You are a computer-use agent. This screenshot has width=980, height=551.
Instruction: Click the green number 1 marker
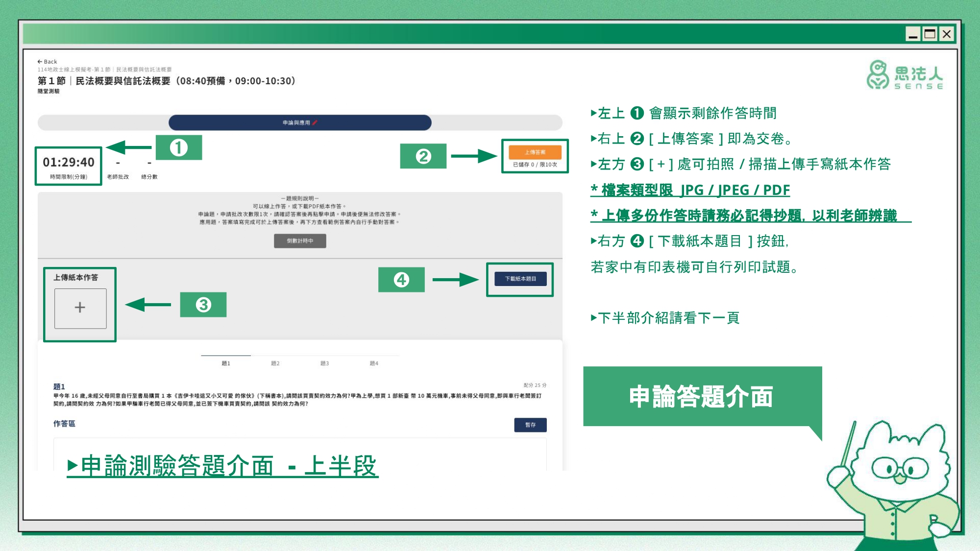179,147
